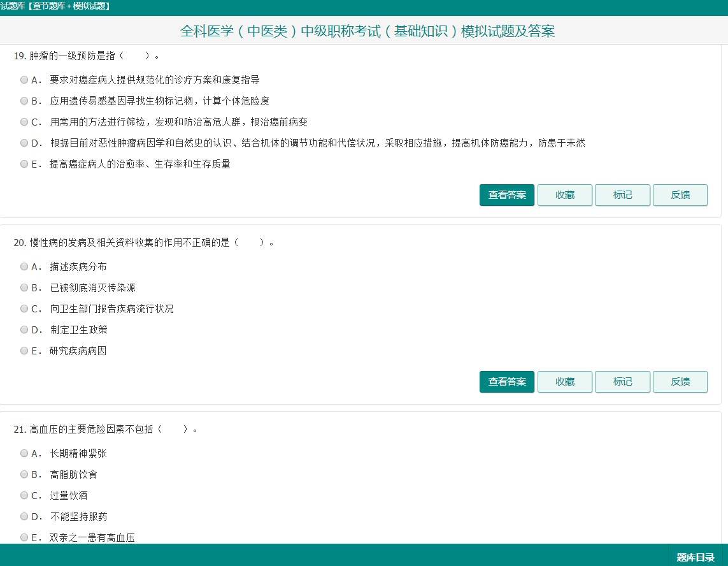The width and height of the screenshot is (728, 566).
Task: Select option A for question 19
Action: (x=24, y=80)
